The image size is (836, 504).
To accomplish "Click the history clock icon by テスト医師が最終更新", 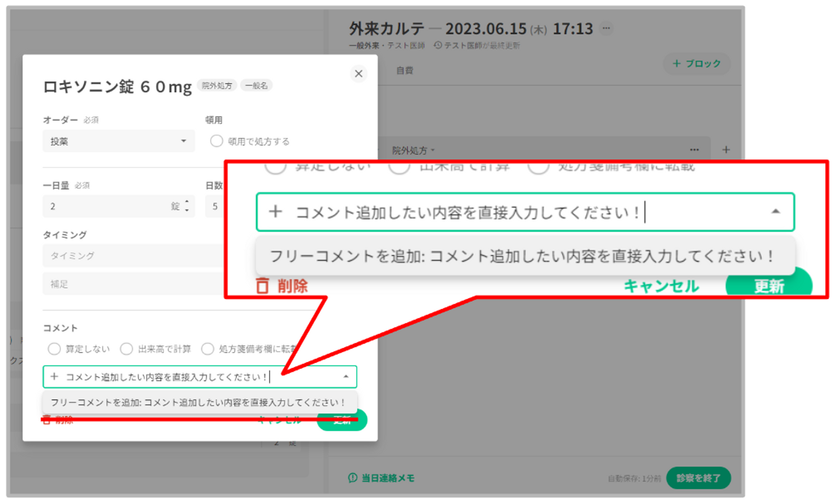I will click(x=438, y=45).
